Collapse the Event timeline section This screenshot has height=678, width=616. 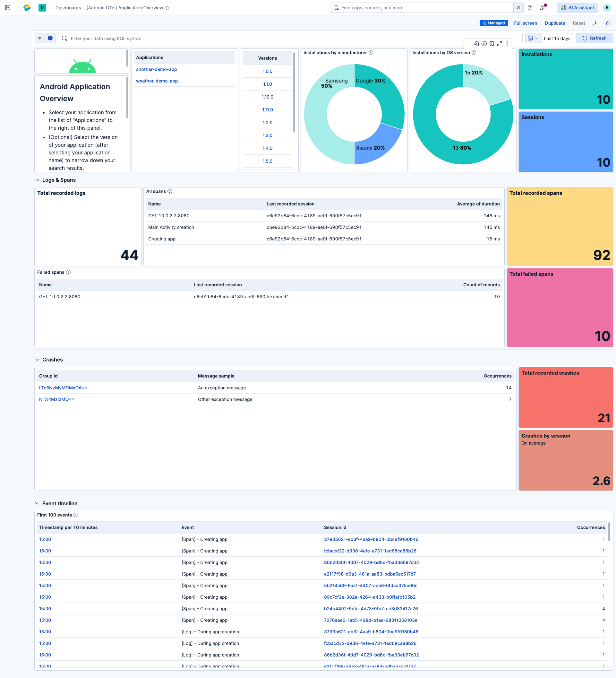[37, 503]
